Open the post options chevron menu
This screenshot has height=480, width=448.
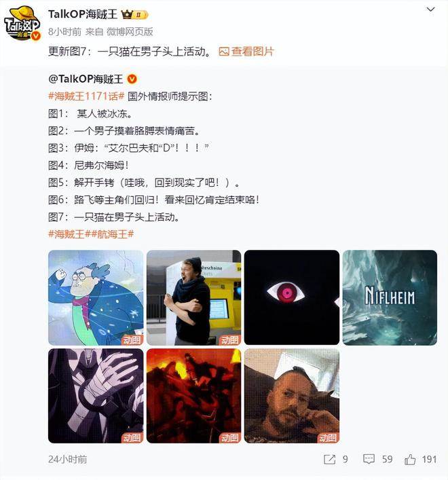coord(430,10)
